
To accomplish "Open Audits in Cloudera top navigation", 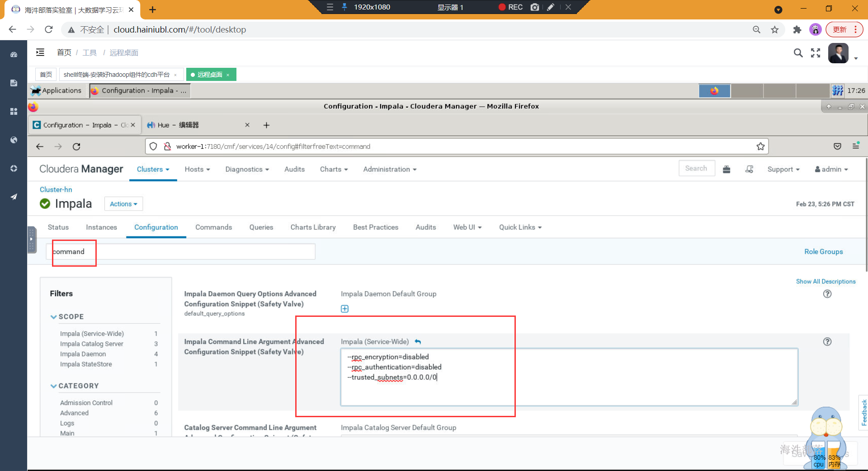I will pyautogui.click(x=294, y=169).
